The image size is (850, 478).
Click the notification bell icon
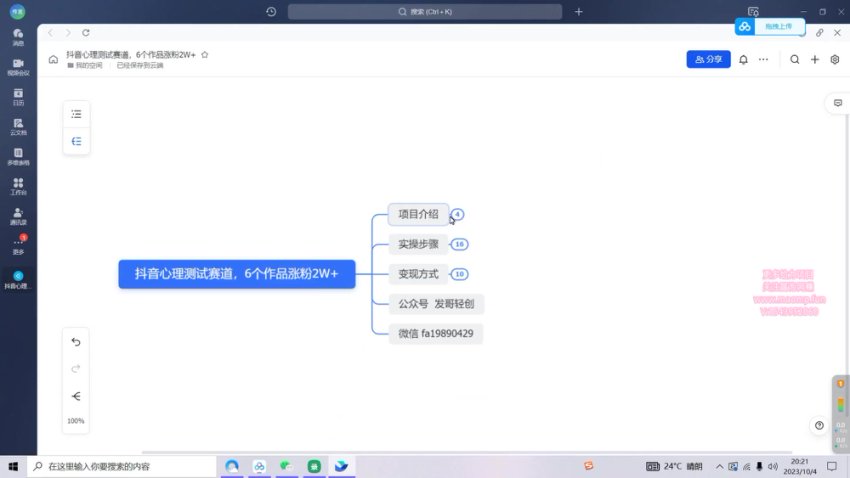[x=743, y=60]
